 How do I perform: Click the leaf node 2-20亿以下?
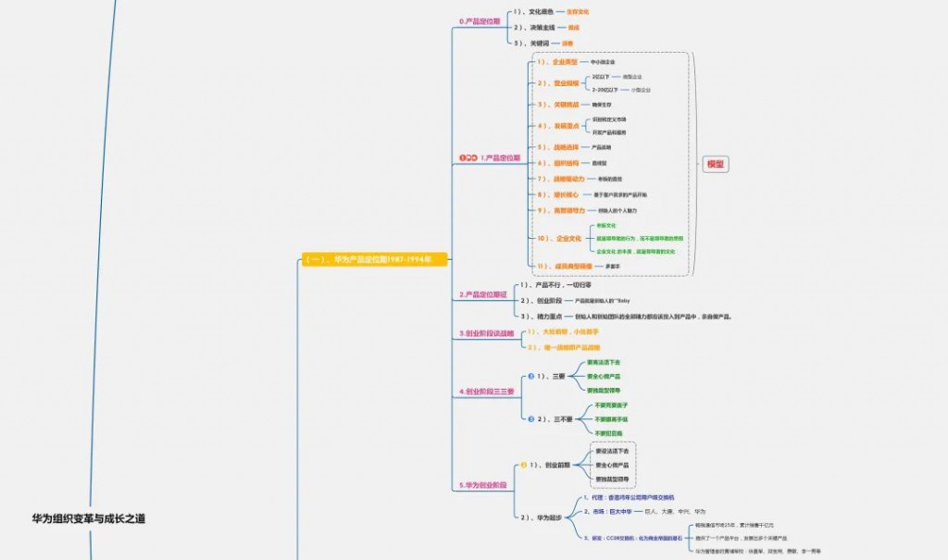pyautogui.click(x=605, y=90)
